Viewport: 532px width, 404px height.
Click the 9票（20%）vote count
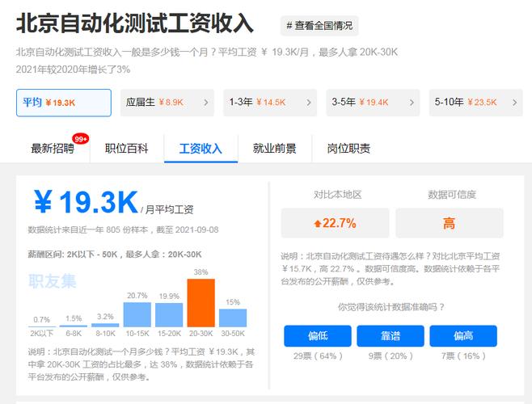pos(391,356)
